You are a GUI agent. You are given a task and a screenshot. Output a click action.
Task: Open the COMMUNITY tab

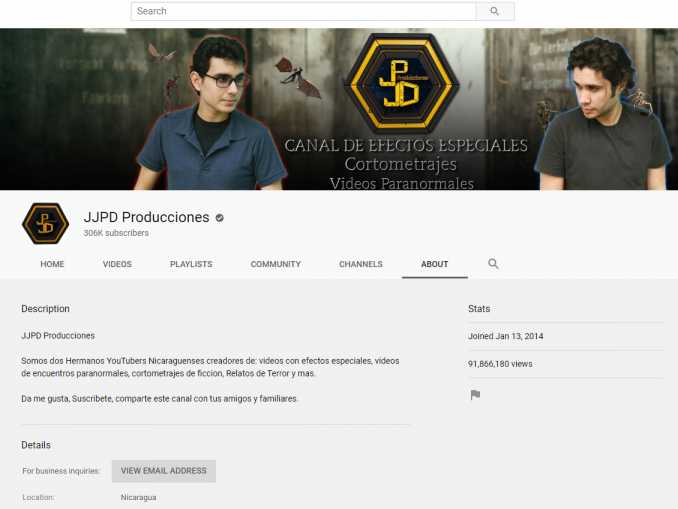pos(275,264)
